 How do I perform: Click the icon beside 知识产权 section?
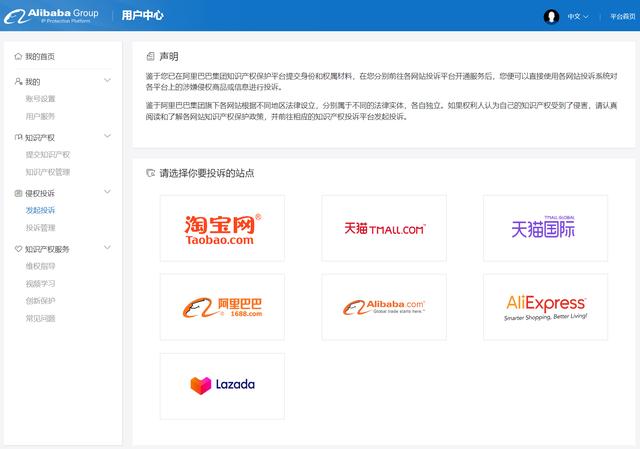[x=18, y=138]
